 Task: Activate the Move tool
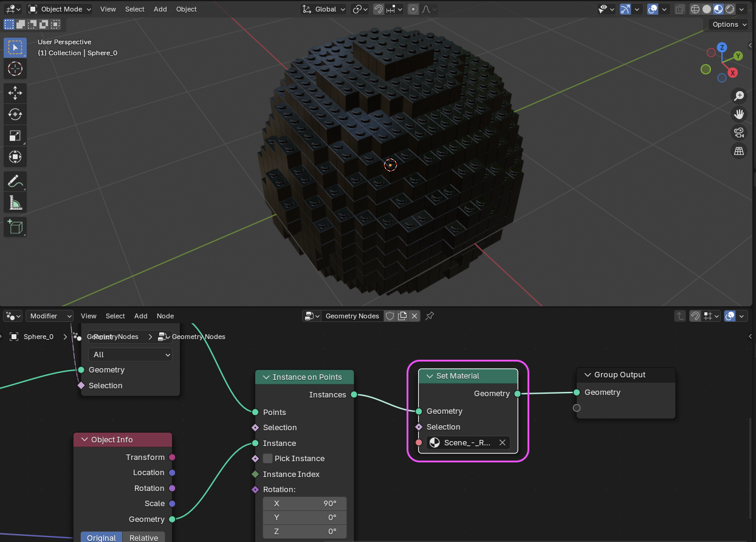[15, 92]
